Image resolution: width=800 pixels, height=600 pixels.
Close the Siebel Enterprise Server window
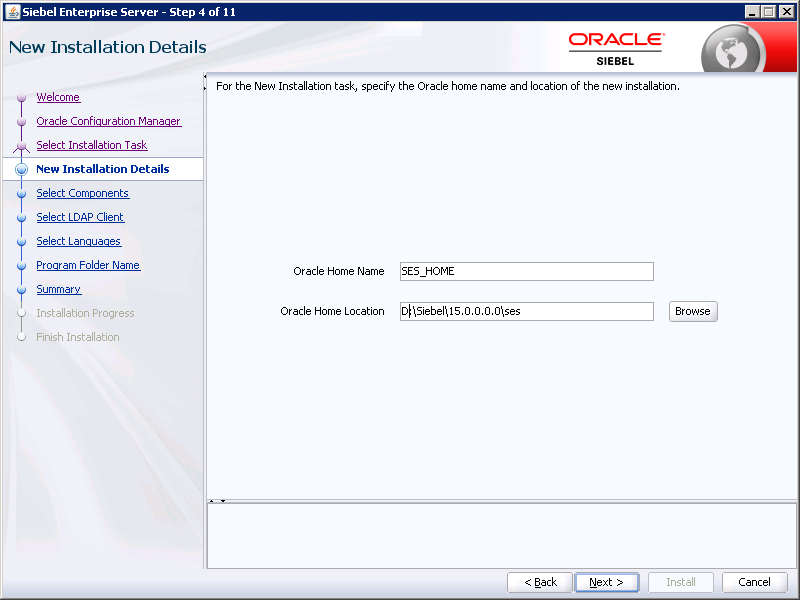point(786,12)
